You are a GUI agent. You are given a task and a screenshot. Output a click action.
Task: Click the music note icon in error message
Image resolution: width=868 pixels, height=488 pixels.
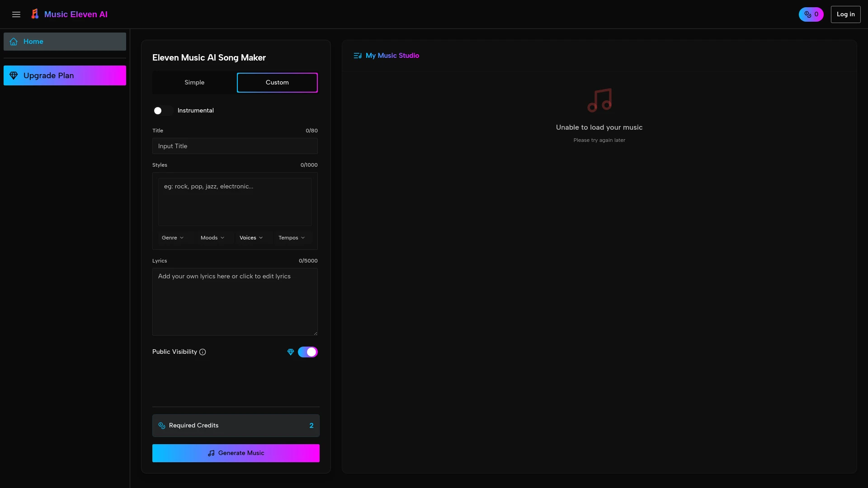599,99
